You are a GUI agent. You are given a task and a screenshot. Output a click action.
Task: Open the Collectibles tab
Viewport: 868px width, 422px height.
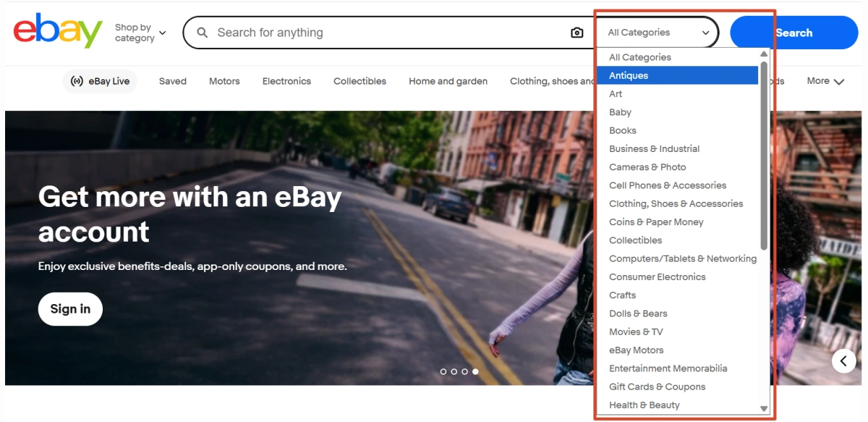coord(359,81)
